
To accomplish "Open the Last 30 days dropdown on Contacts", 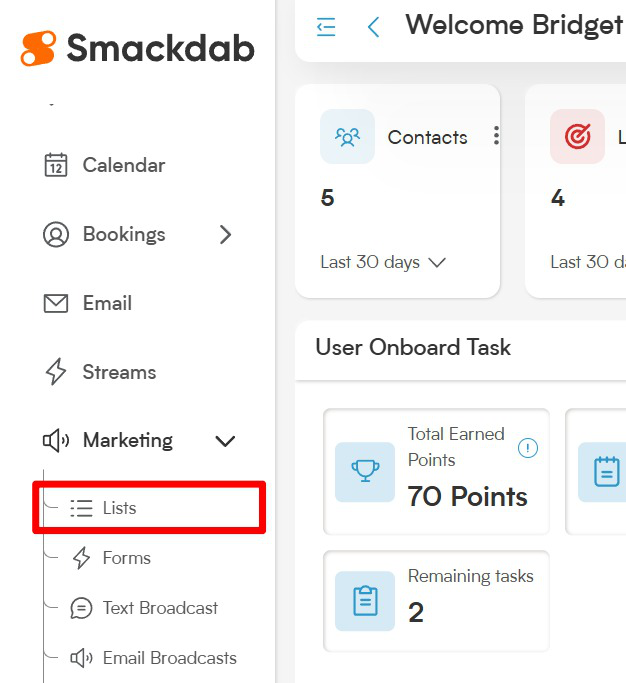I will [383, 262].
